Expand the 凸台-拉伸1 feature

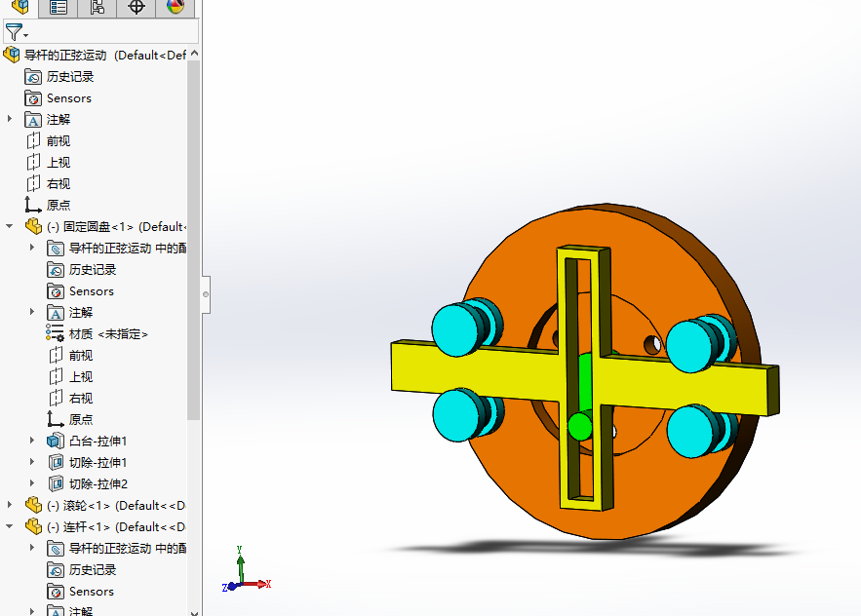(32, 441)
